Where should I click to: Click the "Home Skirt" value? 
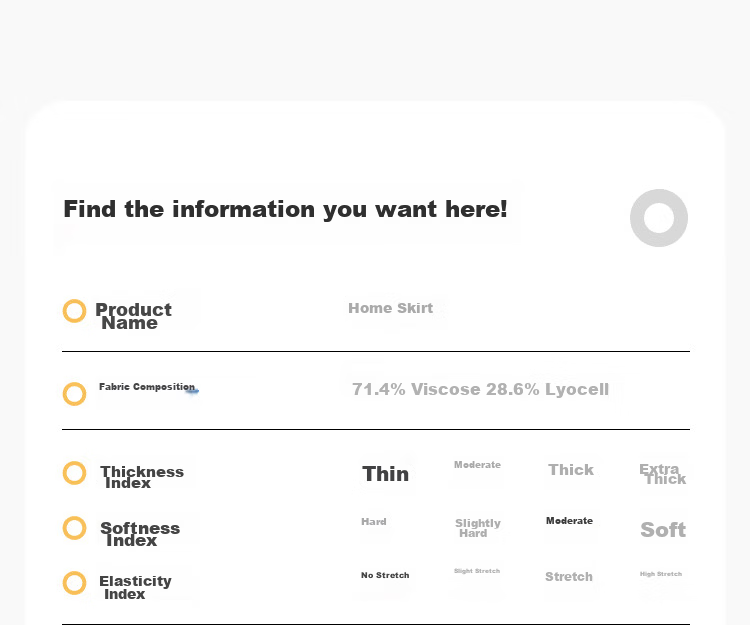[390, 308]
